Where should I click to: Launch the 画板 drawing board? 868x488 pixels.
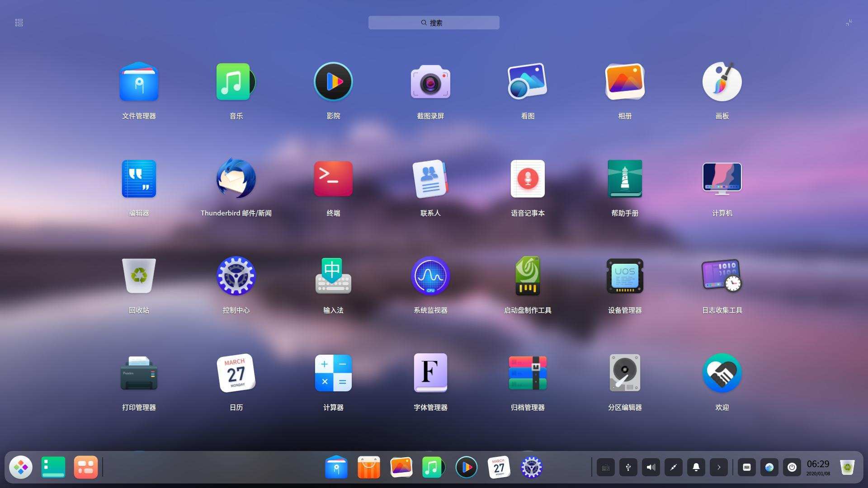tap(722, 82)
